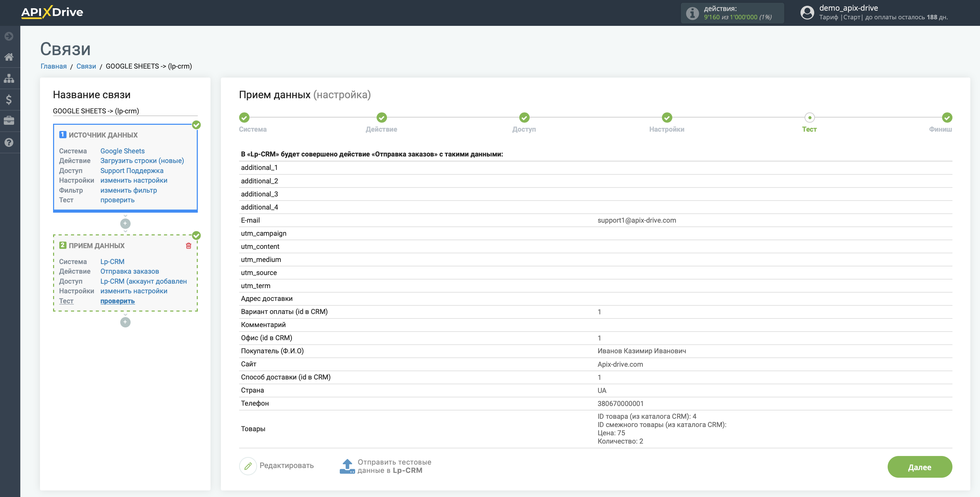Click the additional_1 row label
Viewport: 980px width, 497px height.
tap(259, 168)
